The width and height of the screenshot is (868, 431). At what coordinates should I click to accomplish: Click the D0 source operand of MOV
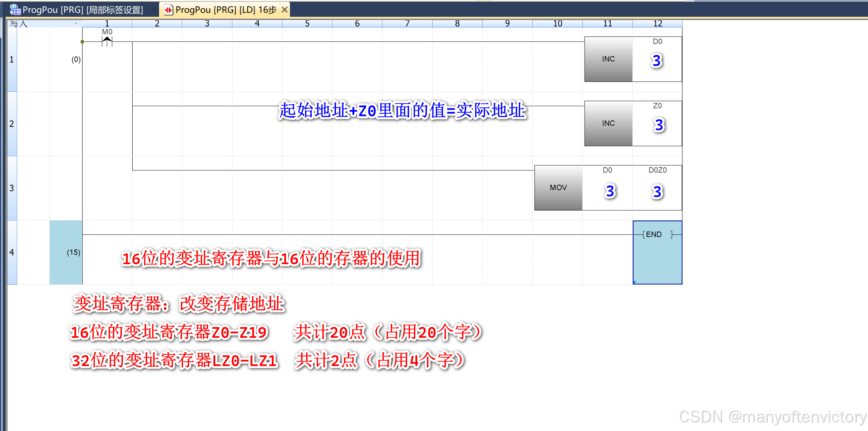pos(607,170)
